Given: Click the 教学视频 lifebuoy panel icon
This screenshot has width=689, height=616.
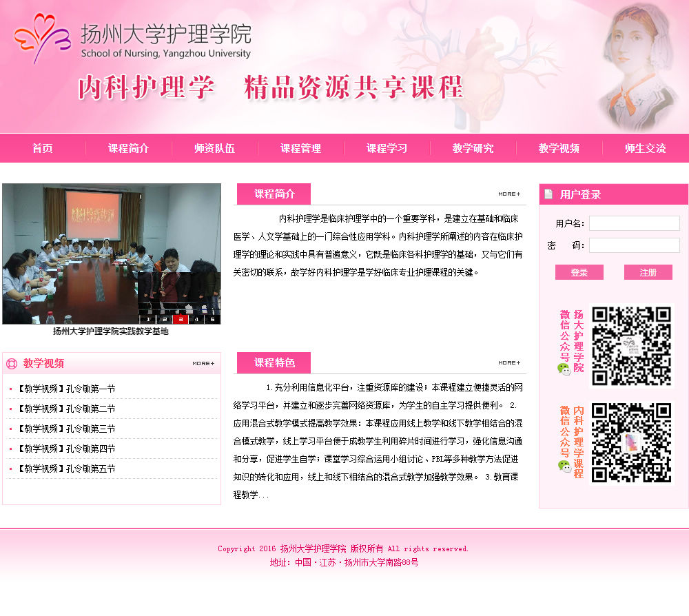Looking at the screenshot, I should coord(12,363).
